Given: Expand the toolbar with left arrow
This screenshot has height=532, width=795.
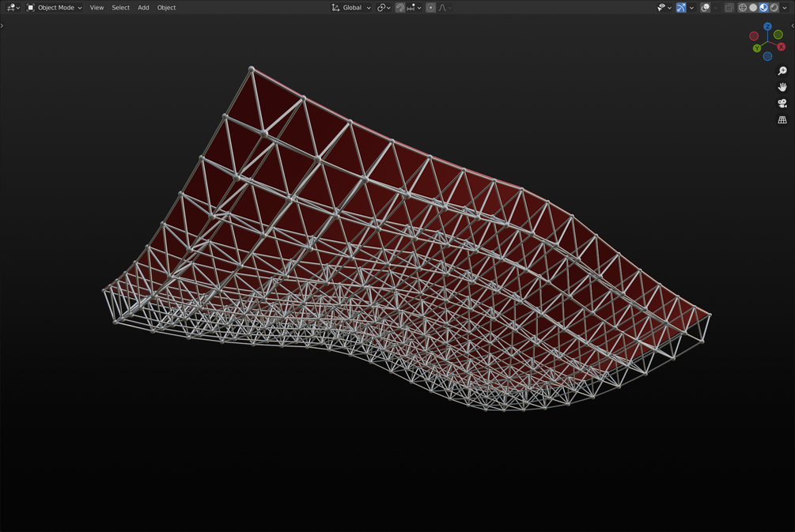Looking at the screenshot, I should tap(2, 26).
